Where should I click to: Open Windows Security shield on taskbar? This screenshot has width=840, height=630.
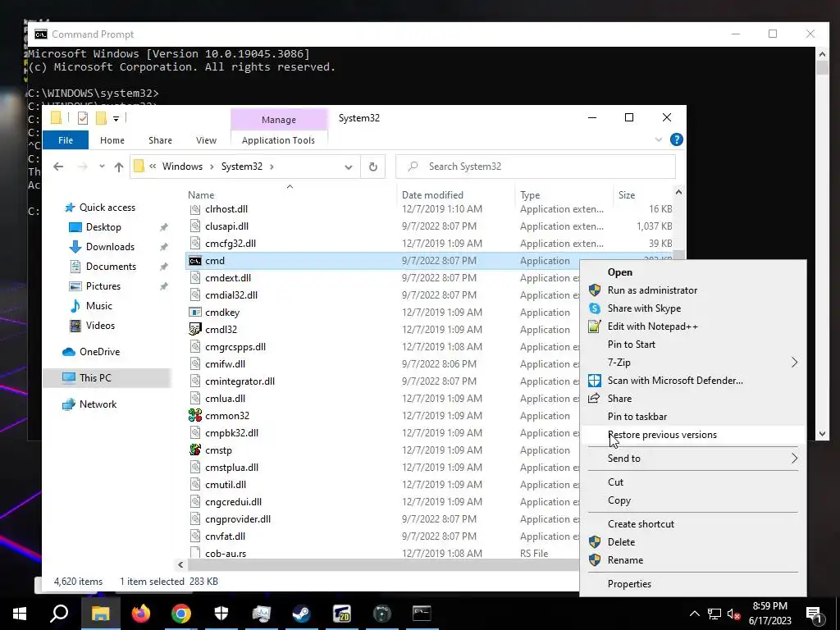pyautogui.click(x=221, y=614)
